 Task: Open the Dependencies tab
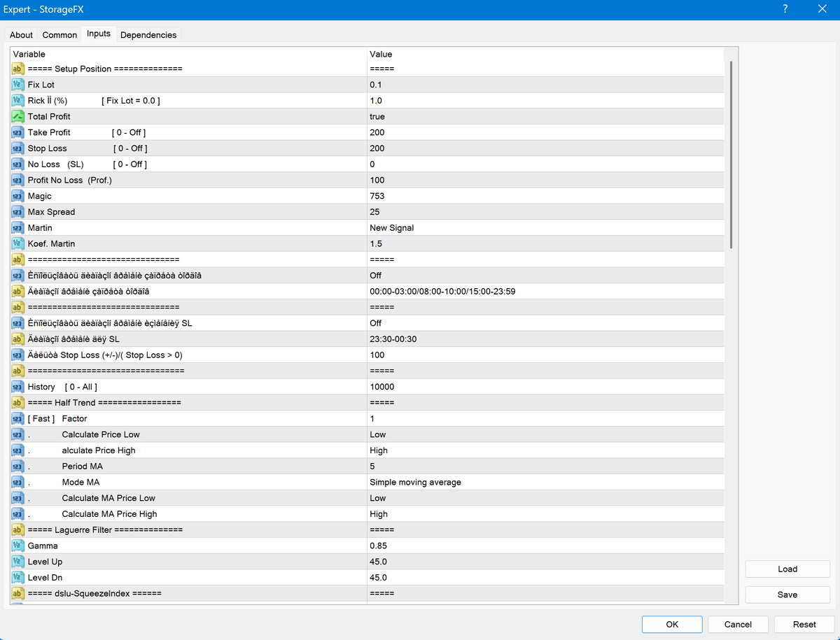(x=148, y=35)
